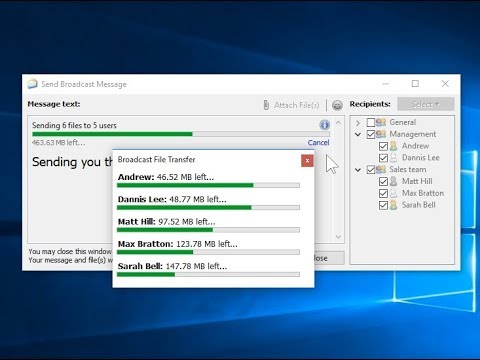Toggle the Max Bratton checkbox
The image size is (480, 360).
383,193
